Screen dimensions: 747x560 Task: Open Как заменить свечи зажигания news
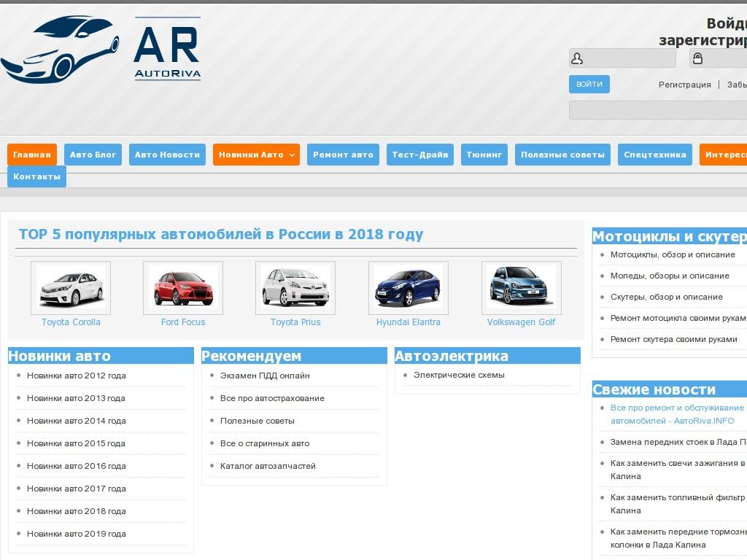click(x=678, y=470)
